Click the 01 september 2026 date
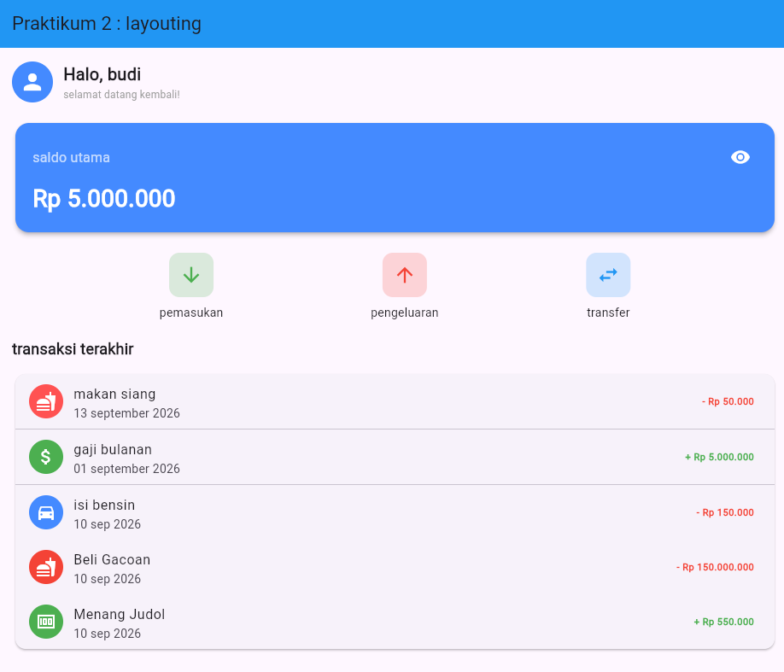 tap(127, 469)
